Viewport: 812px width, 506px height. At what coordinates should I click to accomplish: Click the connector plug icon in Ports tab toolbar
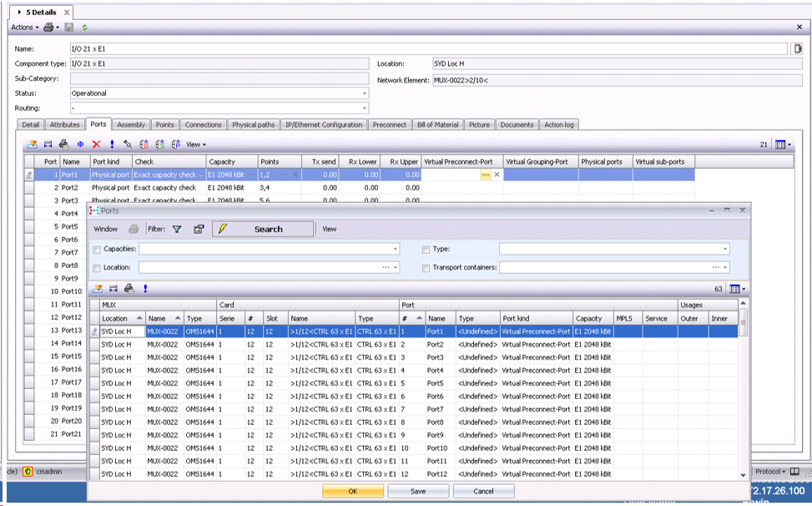click(x=128, y=144)
